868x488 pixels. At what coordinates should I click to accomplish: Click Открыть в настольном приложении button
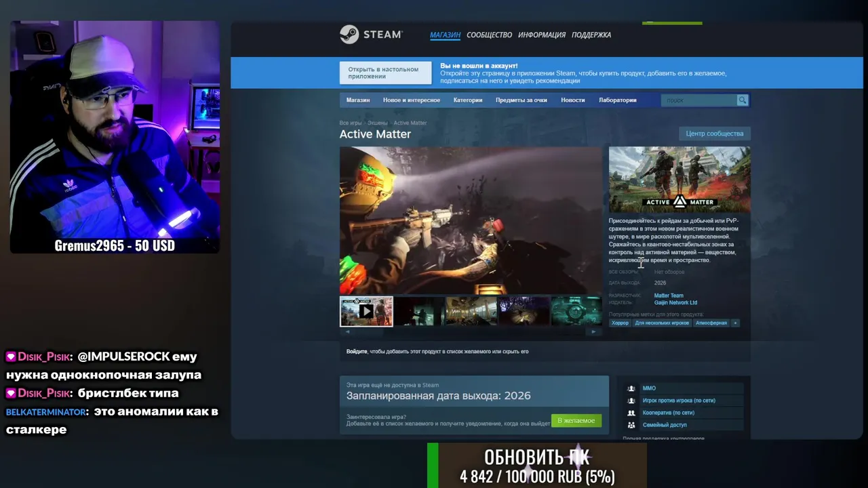385,73
